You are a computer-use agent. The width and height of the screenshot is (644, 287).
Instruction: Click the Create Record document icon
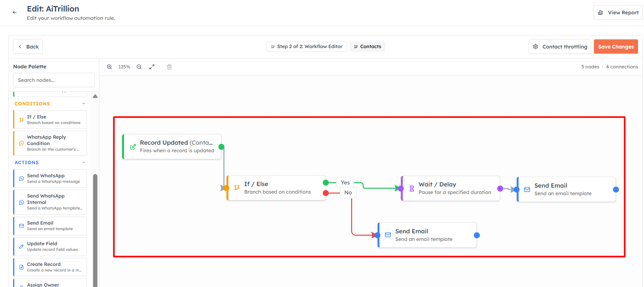[21, 267]
